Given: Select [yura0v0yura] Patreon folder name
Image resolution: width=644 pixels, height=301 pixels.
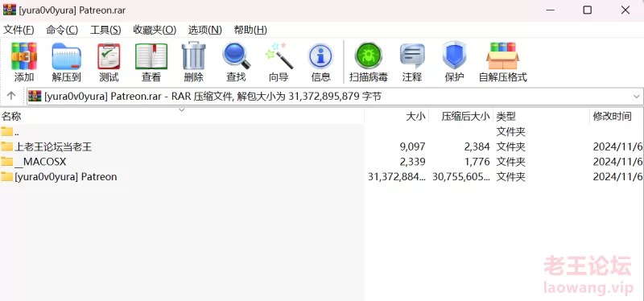Looking at the screenshot, I should (66, 176).
